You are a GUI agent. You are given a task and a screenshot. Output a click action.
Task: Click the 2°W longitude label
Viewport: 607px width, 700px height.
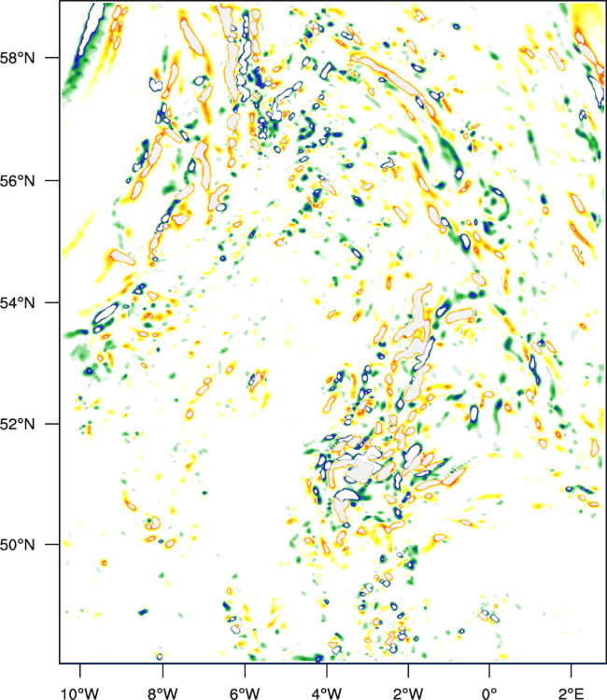click(408, 693)
